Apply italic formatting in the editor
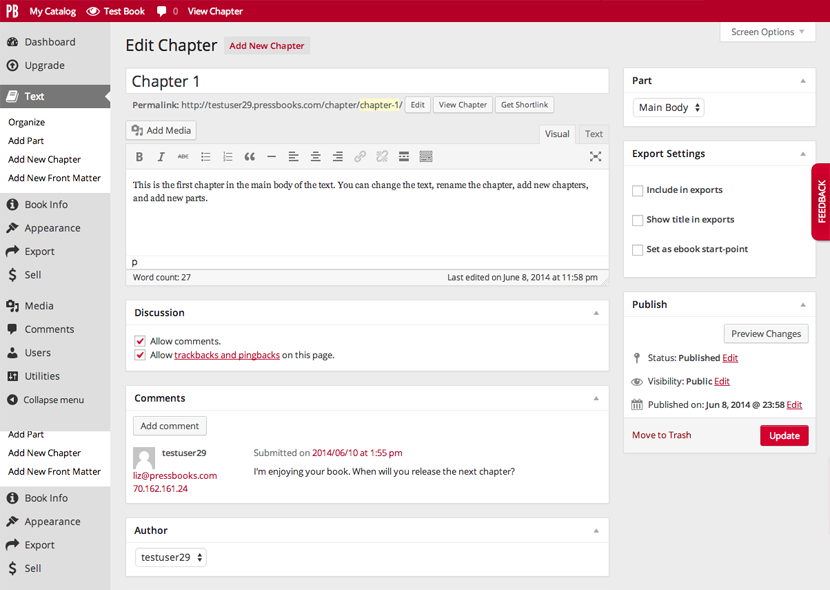 [x=161, y=157]
